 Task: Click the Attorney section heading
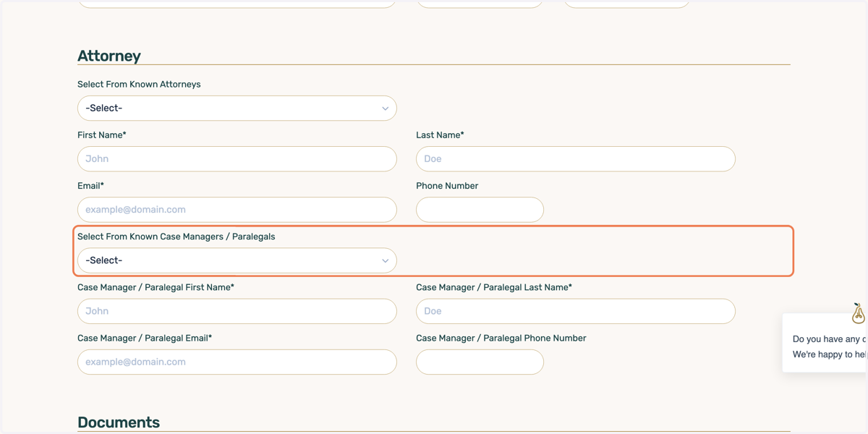(x=109, y=56)
